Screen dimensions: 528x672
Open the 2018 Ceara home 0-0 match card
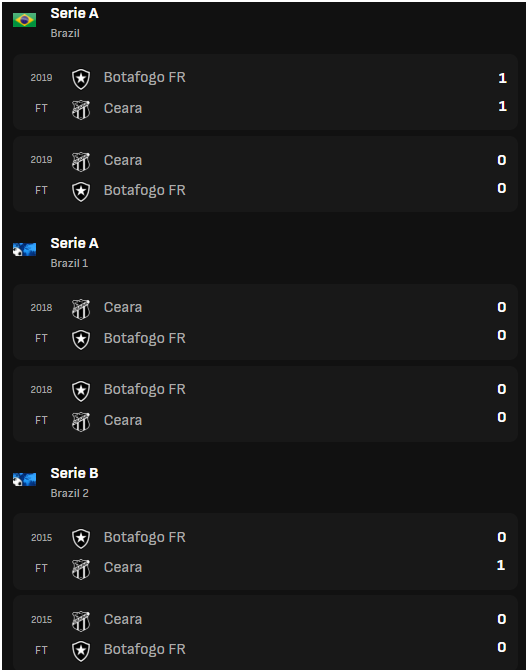(x=265, y=322)
